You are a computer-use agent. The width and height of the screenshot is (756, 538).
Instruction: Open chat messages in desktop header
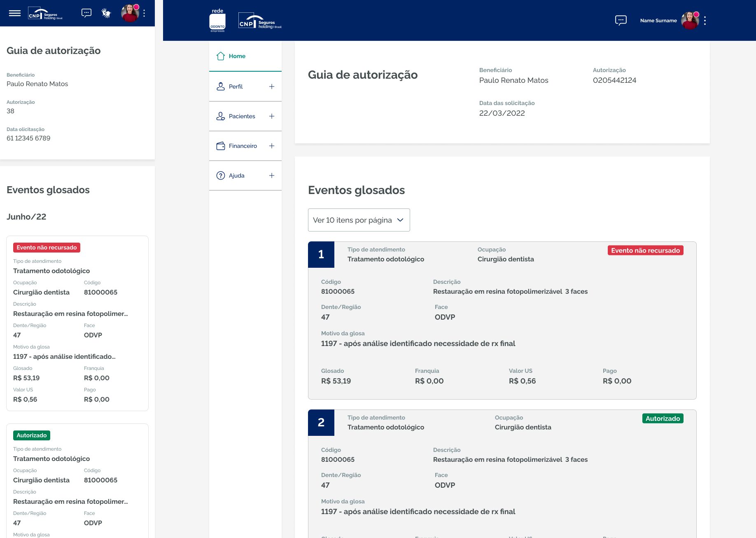coord(621,20)
